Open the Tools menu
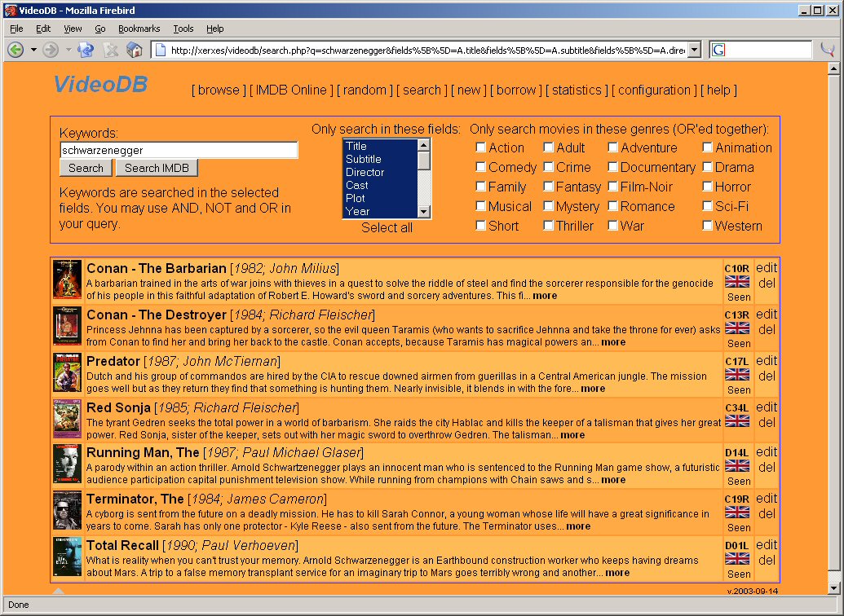Screen dimensions: 844x616 [183, 29]
